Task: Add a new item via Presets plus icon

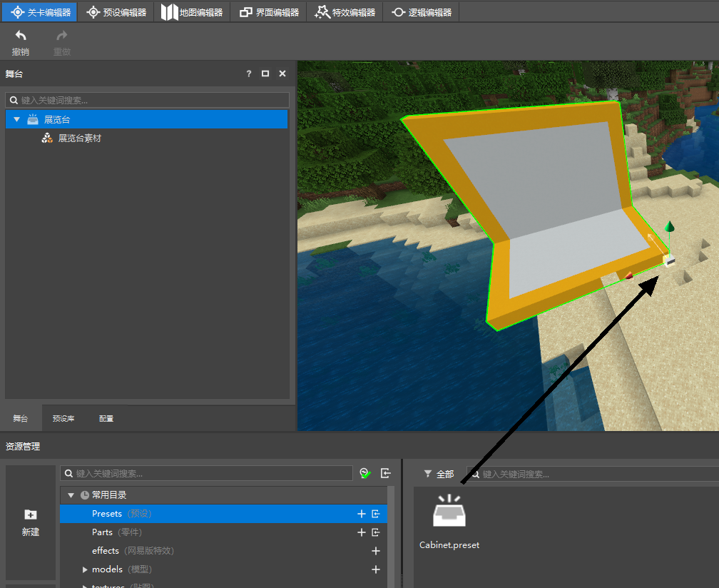Action: 362,514
